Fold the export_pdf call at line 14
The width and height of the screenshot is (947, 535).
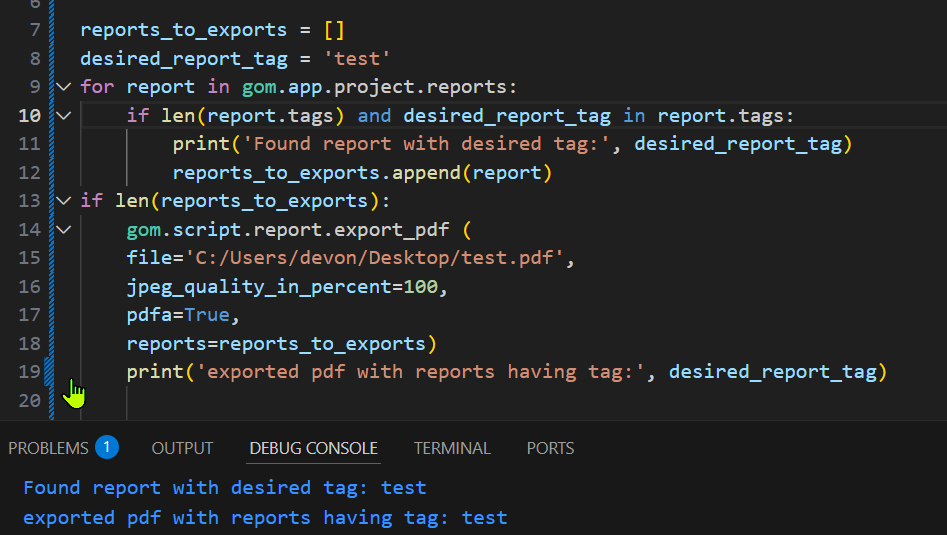click(64, 230)
